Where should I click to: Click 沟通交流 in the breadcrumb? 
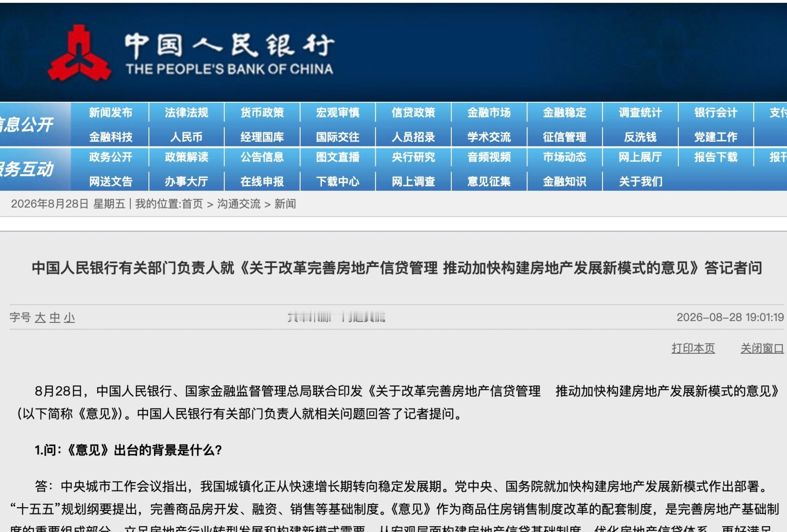pyautogui.click(x=239, y=204)
